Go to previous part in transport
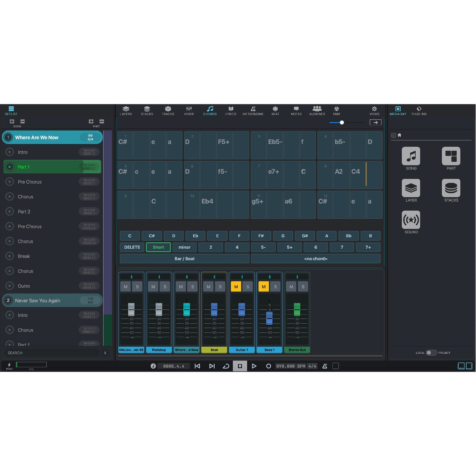 [x=197, y=366]
